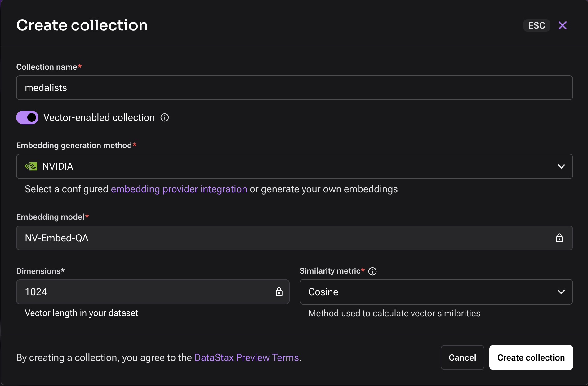Open the Similarity metric dropdown showing Cosine
The image size is (588, 386).
(x=436, y=292)
